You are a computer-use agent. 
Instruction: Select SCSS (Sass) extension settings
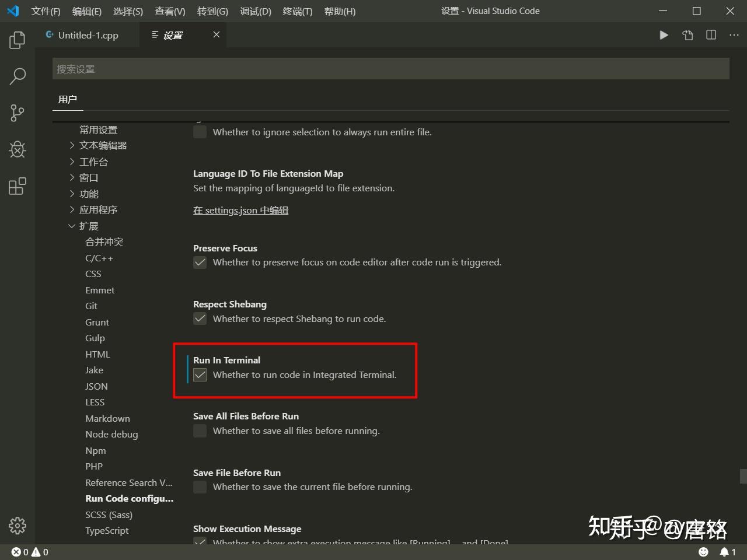pos(109,514)
